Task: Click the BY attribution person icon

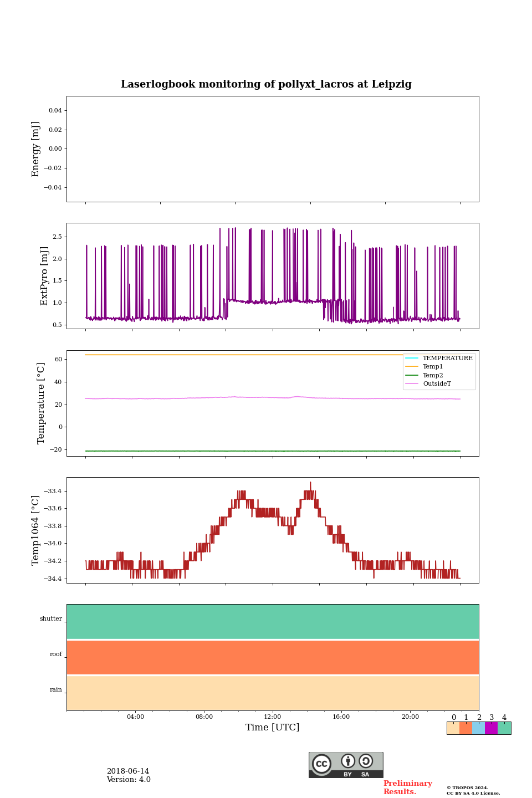Action: pos(348,761)
